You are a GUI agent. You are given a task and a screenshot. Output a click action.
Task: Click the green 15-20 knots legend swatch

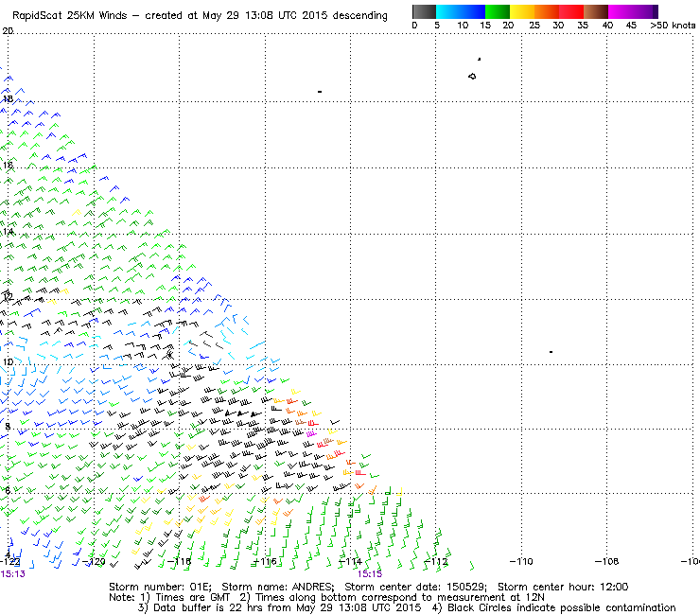coord(498,11)
